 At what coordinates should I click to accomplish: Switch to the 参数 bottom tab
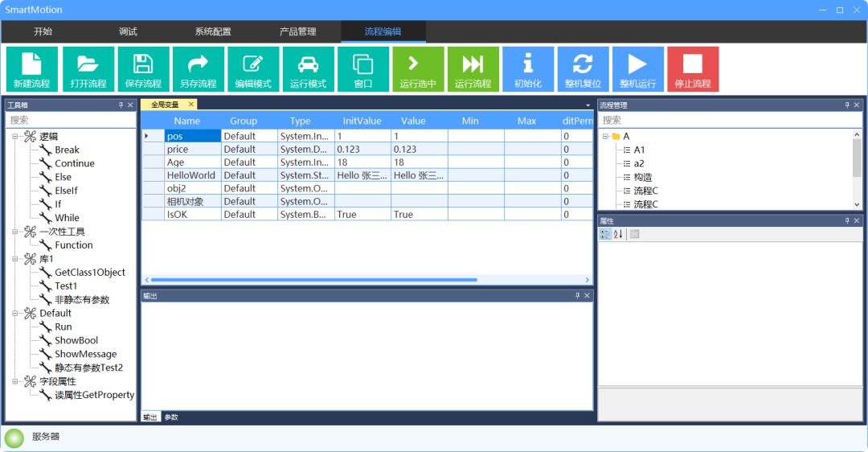(171, 417)
